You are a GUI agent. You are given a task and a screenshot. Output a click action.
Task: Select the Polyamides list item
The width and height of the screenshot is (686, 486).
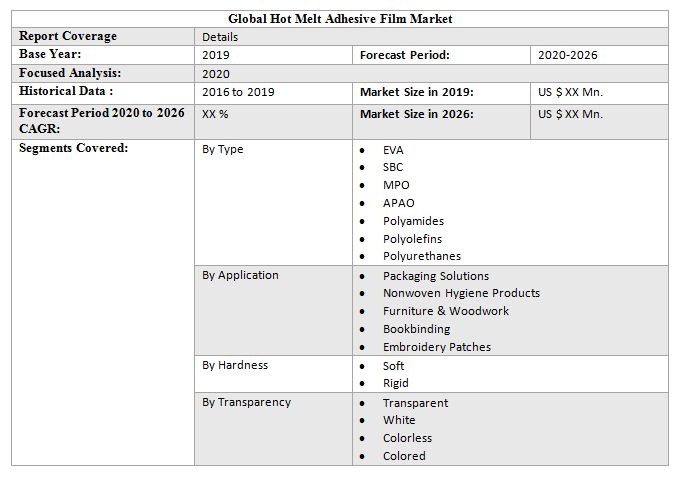(x=413, y=221)
